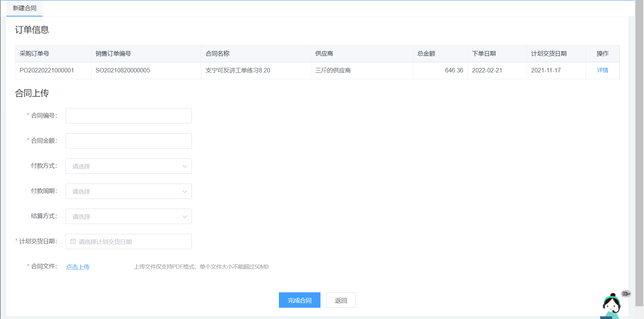Open the 付款周期 select box
This screenshot has height=319, width=644.
click(129, 191)
